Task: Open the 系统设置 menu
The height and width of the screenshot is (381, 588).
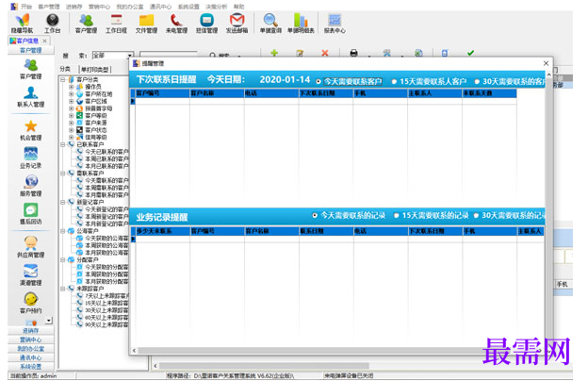Action: point(188,7)
